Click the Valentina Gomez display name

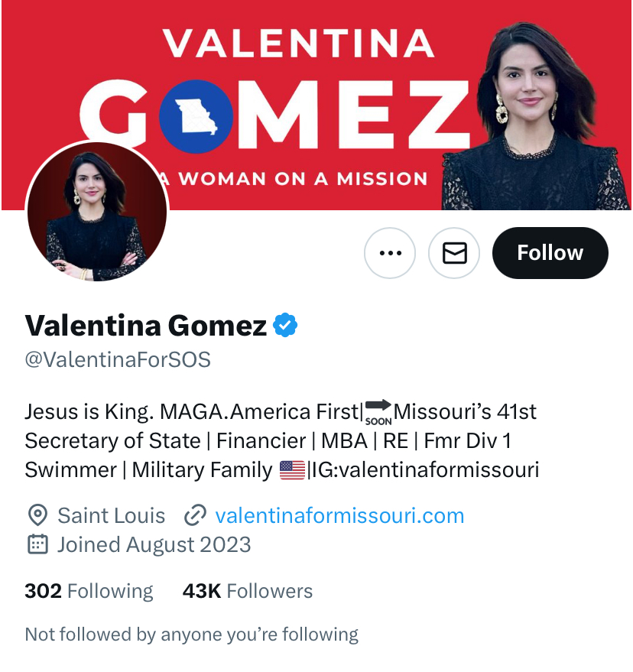point(146,326)
